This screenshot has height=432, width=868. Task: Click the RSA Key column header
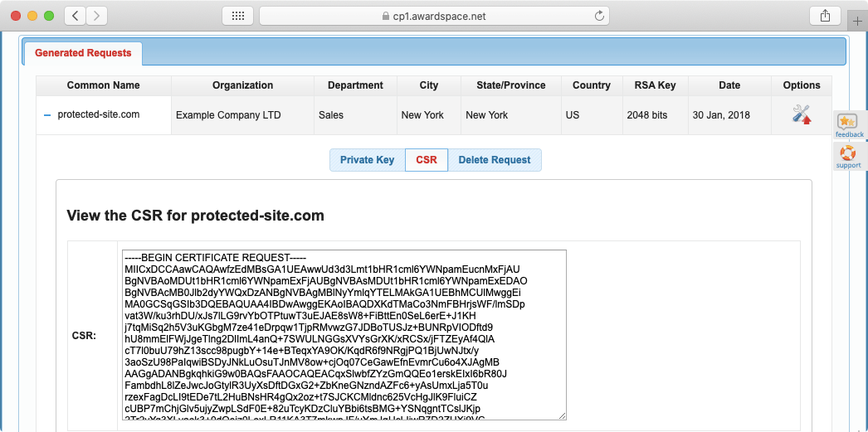click(x=655, y=85)
